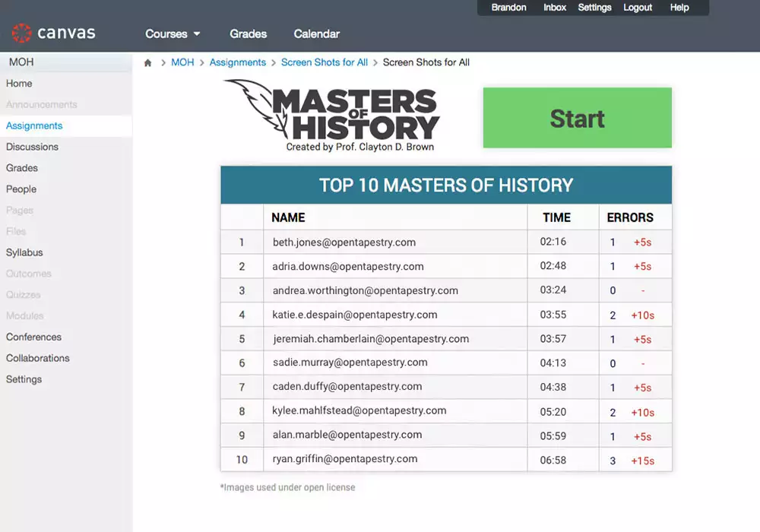Viewport: 760px width, 532px height.
Task: Select Announcements in the sidebar
Action: click(41, 105)
